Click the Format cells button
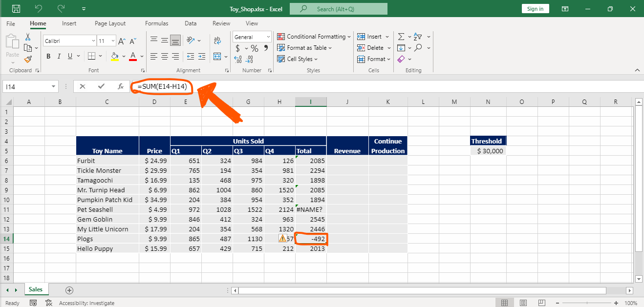Viewport: 644px width, 307px height. point(374,59)
